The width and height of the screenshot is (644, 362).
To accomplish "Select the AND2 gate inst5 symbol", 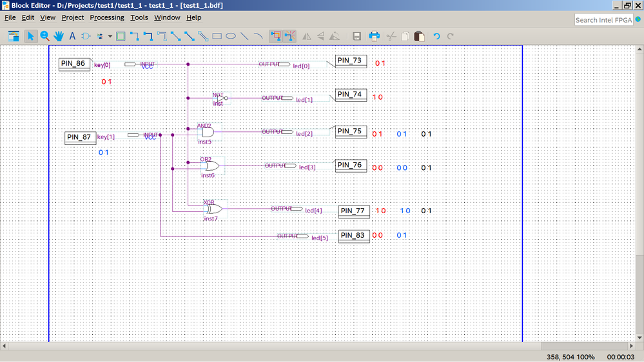I will [208, 132].
